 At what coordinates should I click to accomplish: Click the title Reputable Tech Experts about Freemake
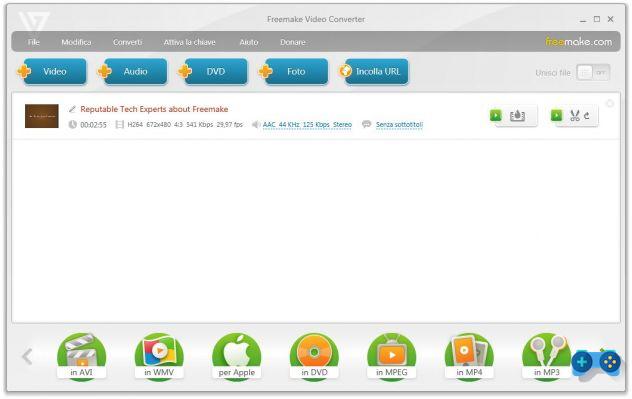[x=154, y=109]
